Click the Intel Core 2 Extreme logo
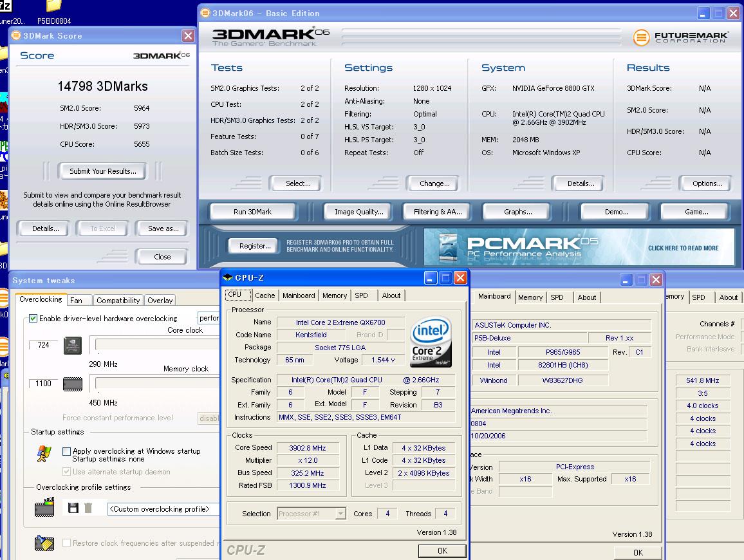The height and width of the screenshot is (560, 744). tap(431, 342)
